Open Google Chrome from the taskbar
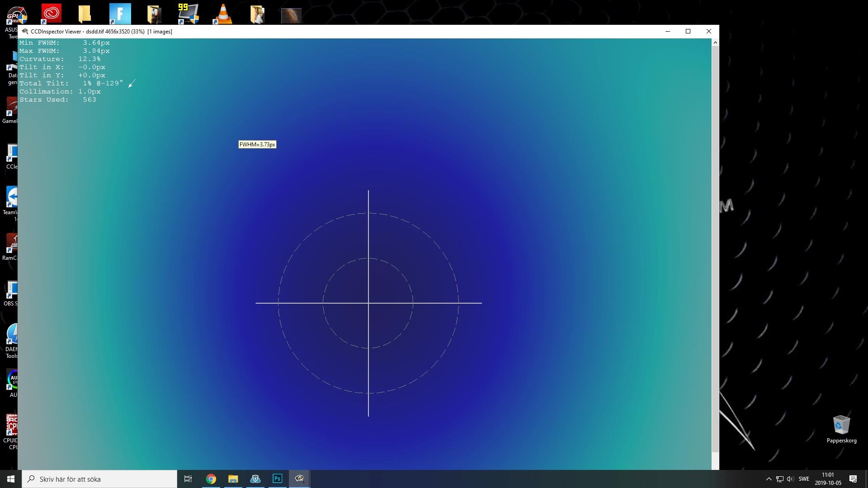 [211, 479]
